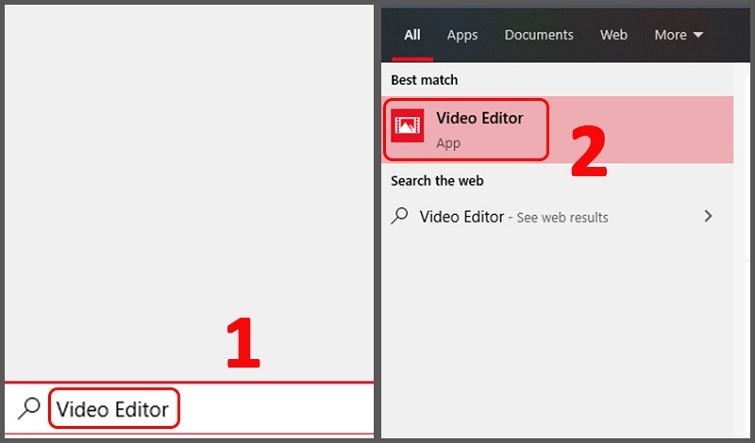Click the "Search the web" section heading
The height and width of the screenshot is (443, 755).
[437, 181]
